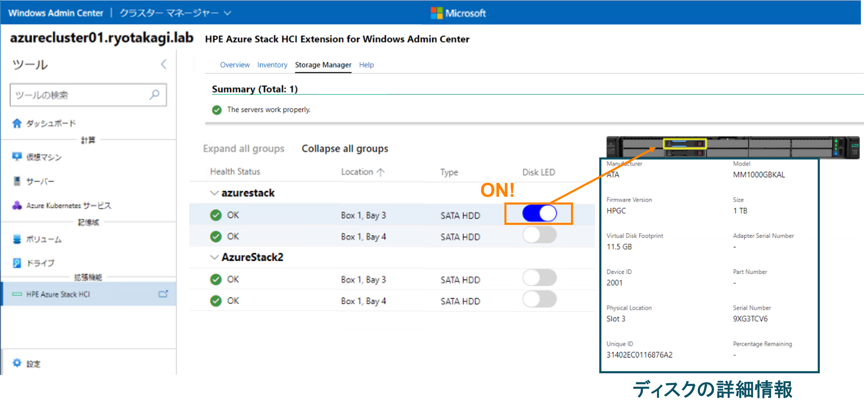Image resolution: width=868 pixels, height=411 pixels.
Task: Turn off Disk LED for azurestack Bay 3
Action: coord(540,213)
